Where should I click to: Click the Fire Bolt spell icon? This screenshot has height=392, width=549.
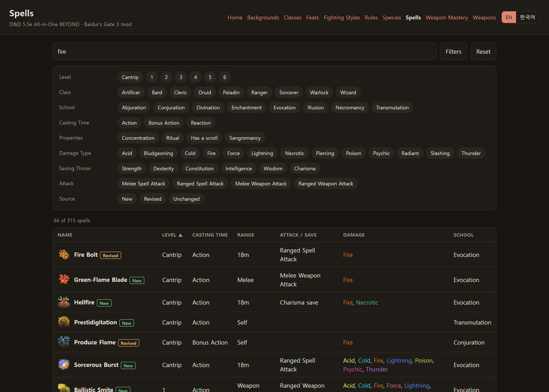(x=64, y=254)
